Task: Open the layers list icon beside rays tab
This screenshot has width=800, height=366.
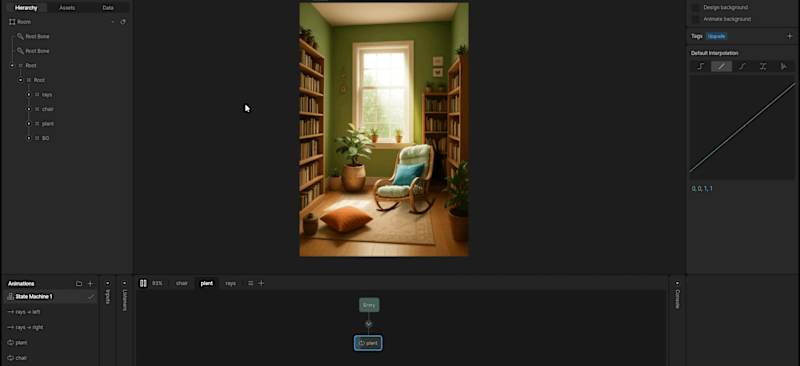Action: point(251,283)
